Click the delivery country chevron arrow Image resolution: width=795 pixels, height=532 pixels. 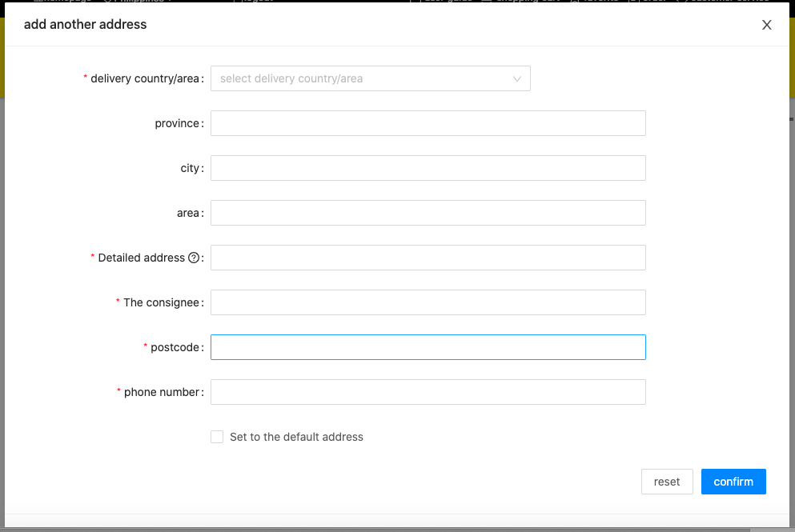(516, 78)
